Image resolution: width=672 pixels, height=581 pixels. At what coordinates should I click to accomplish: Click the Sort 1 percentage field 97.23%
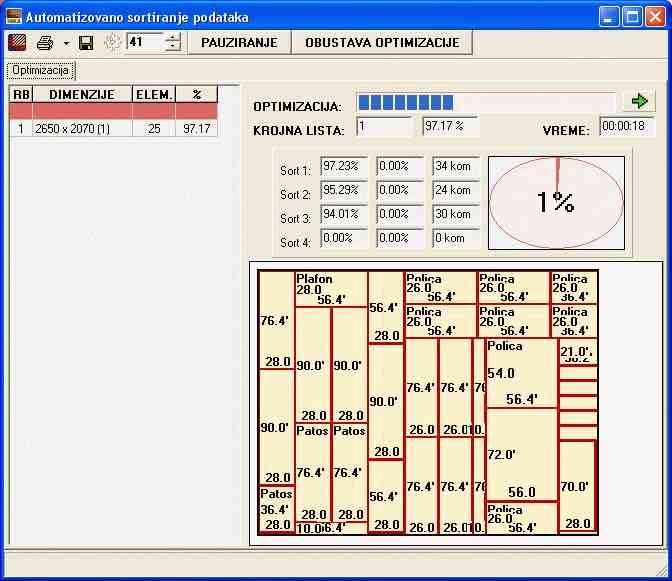(344, 166)
